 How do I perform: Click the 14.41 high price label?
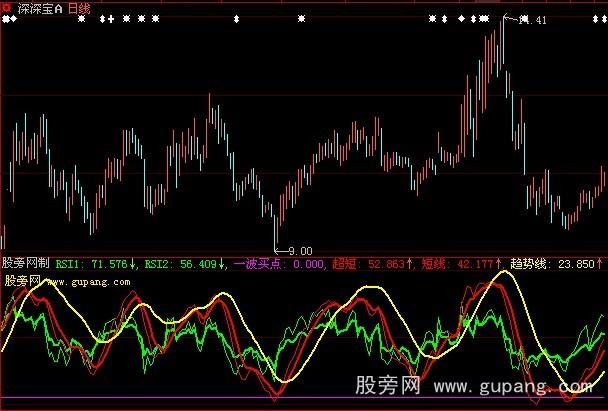pos(533,20)
